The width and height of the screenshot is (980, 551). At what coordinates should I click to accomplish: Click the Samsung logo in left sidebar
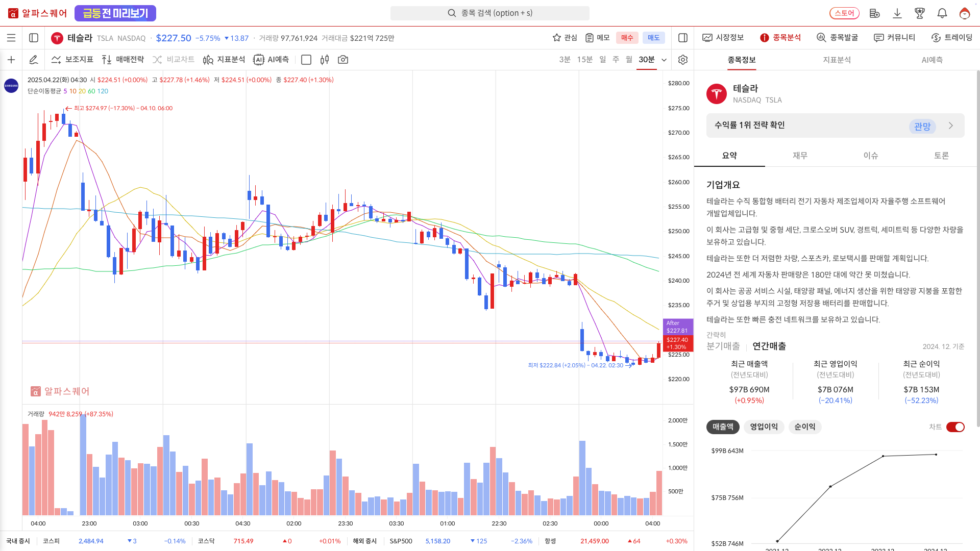11,86
